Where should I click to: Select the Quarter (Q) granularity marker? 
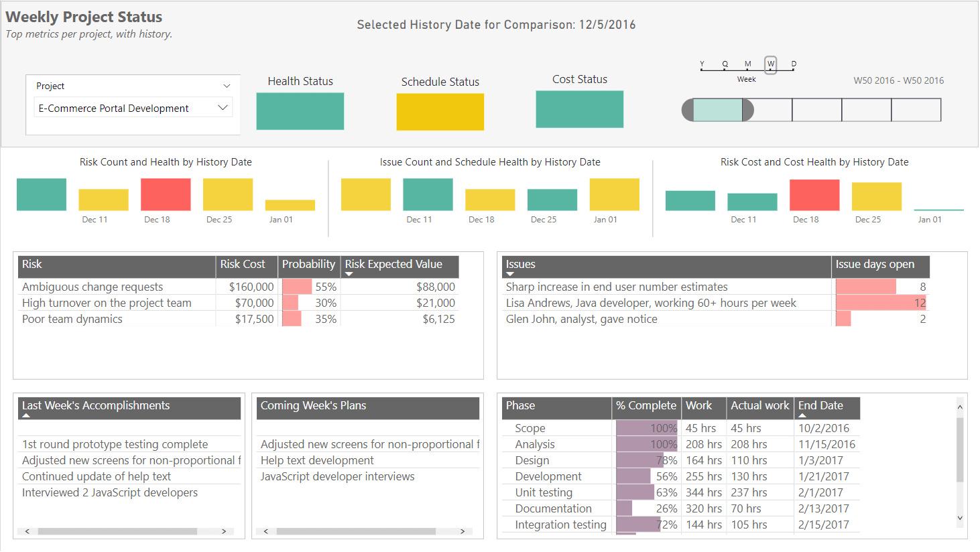(725, 64)
